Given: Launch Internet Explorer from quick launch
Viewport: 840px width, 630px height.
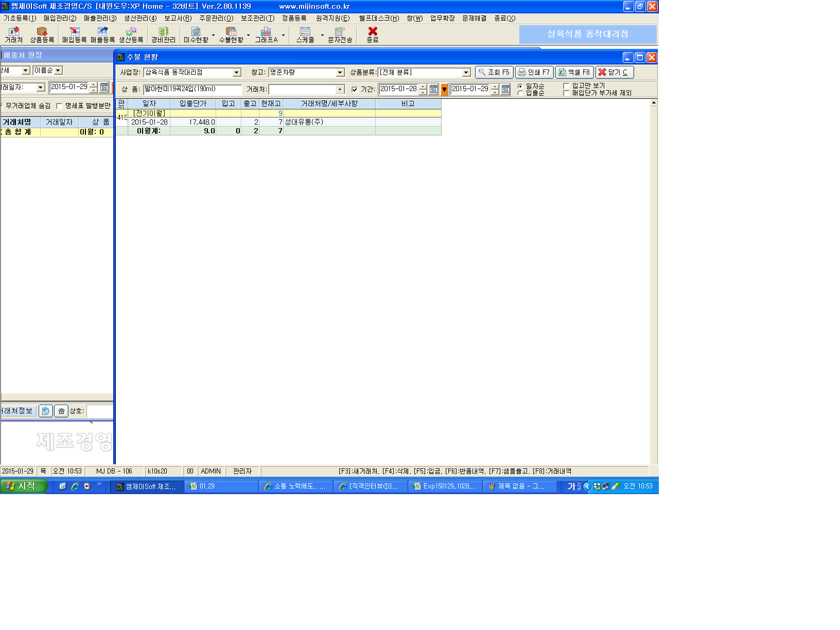Looking at the screenshot, I should click(75, 486).
